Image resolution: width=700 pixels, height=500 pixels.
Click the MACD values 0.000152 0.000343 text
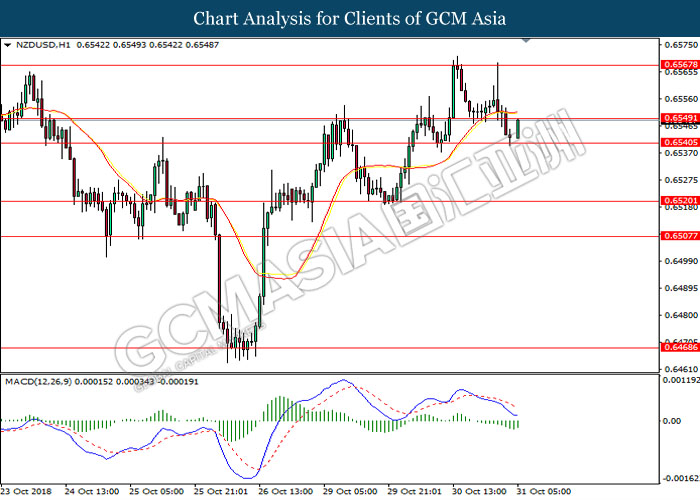tap(114, 382)
